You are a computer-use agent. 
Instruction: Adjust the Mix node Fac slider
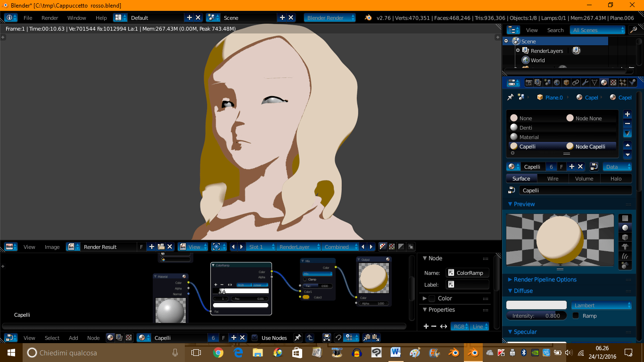coord(318,286)
